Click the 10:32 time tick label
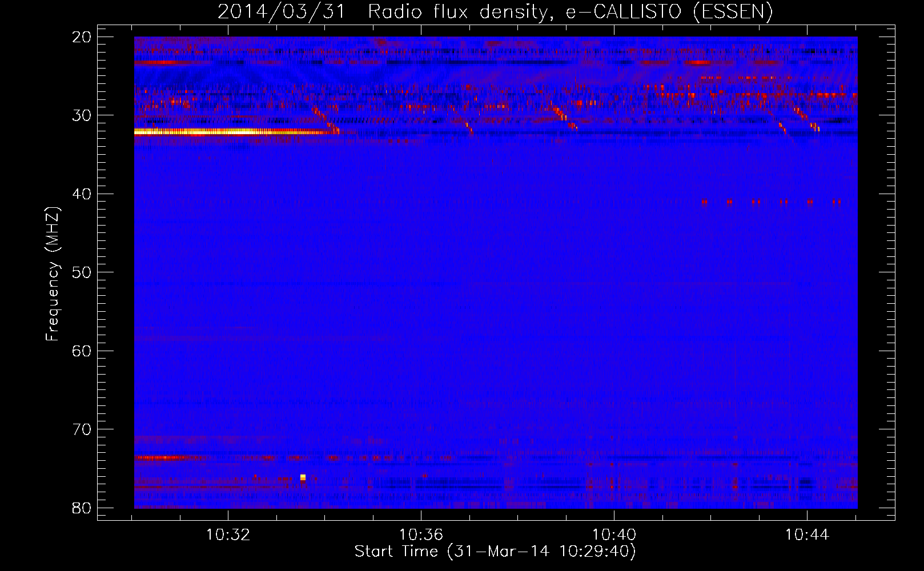 coord(228,535)
